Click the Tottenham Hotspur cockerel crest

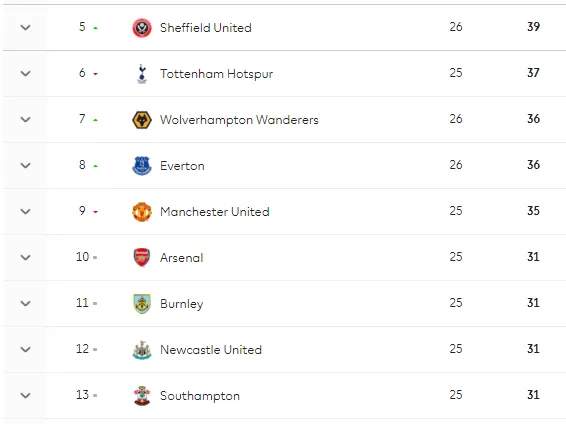pos(142,74)
